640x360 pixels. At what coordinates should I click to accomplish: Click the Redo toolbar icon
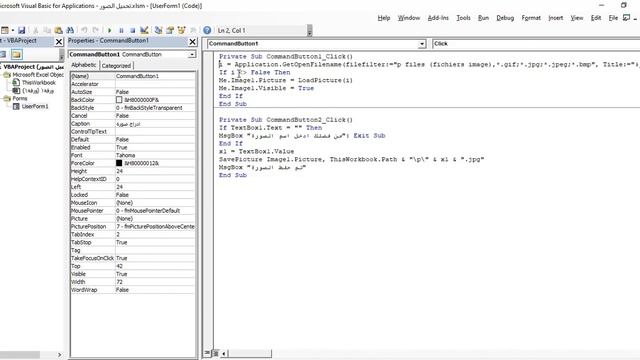coord(96,30)
